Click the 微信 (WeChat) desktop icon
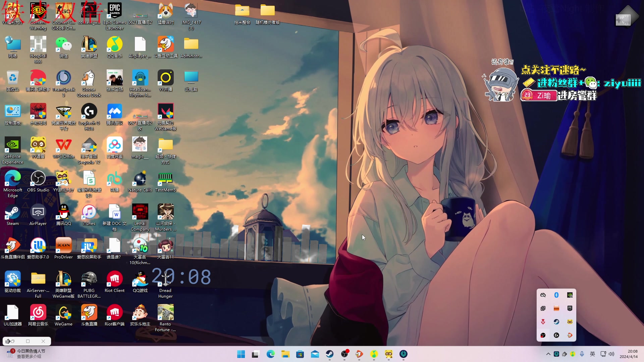The width and height of the screenshot is (644, 362). click(64, 47)
